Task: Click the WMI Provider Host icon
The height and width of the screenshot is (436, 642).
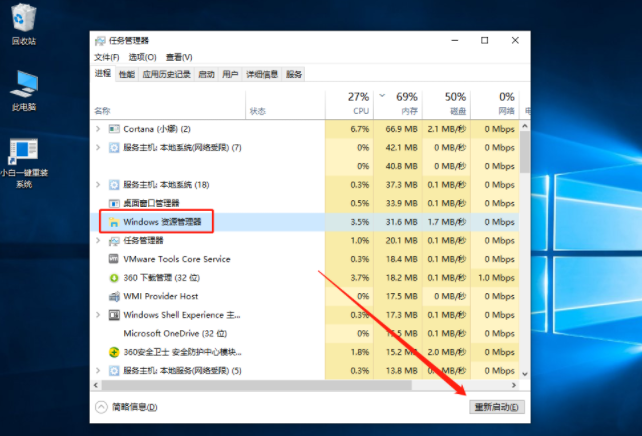Action: pos(114,296)
